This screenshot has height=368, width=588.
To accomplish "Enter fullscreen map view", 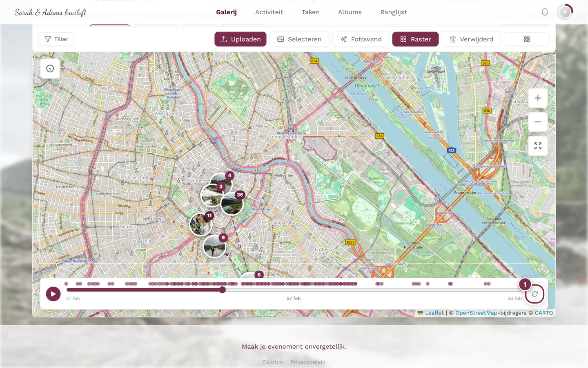I will pos(538,146).
